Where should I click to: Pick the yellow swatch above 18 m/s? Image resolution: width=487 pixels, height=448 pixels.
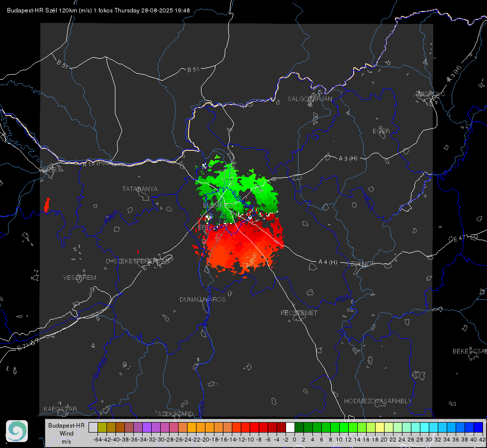coord(380,428)
